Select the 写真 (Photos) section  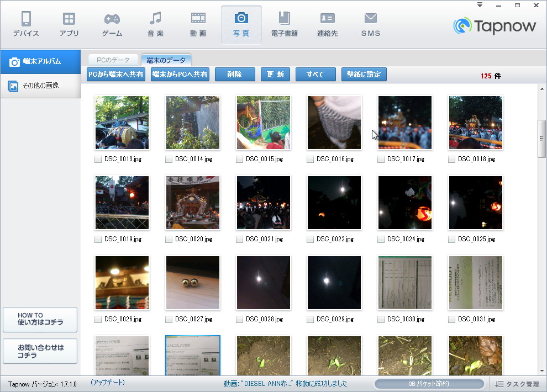tap(241, 24)
